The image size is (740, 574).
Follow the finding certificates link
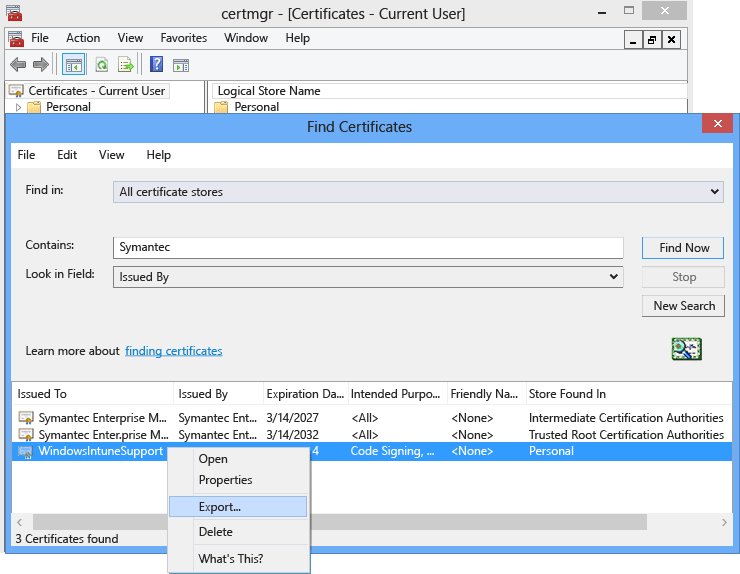pyautogui.click(x=174, y=351)
